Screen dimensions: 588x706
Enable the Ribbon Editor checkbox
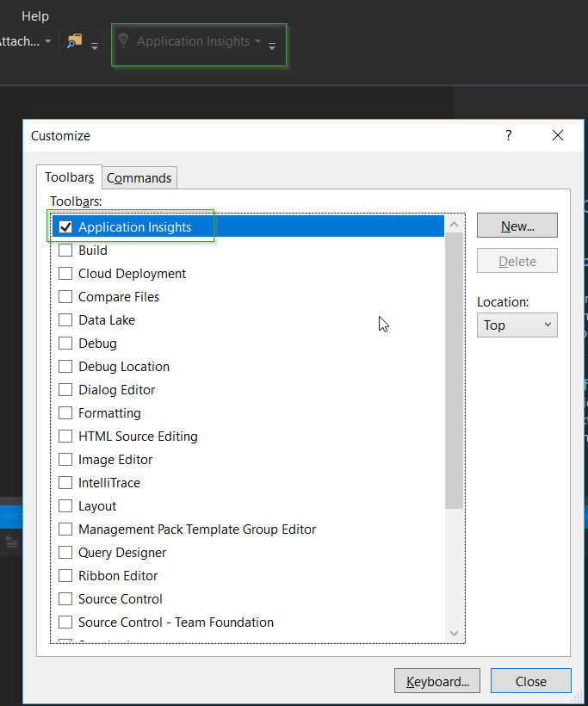click(65, 576)
